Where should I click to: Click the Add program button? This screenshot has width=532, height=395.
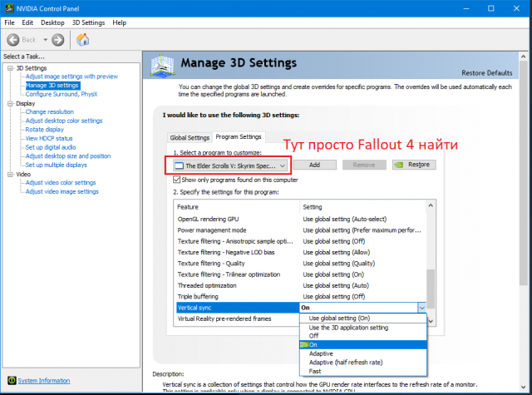click(x=315, y=165)
